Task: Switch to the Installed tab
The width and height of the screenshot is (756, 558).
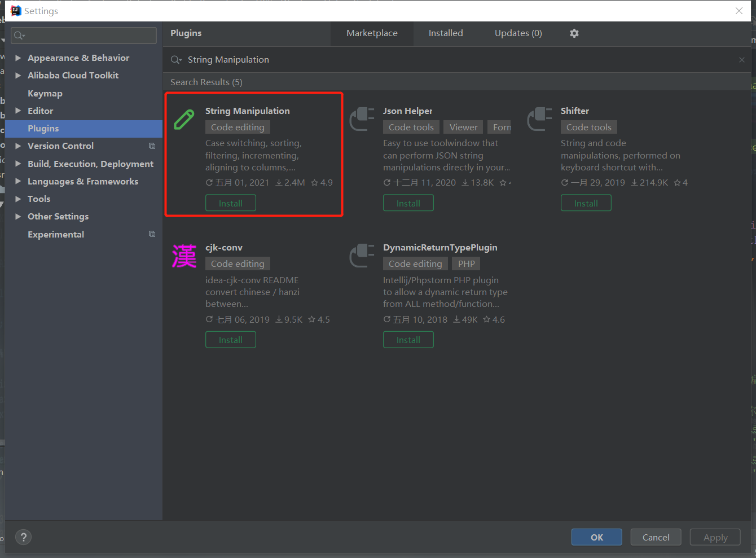Action: 446,33
